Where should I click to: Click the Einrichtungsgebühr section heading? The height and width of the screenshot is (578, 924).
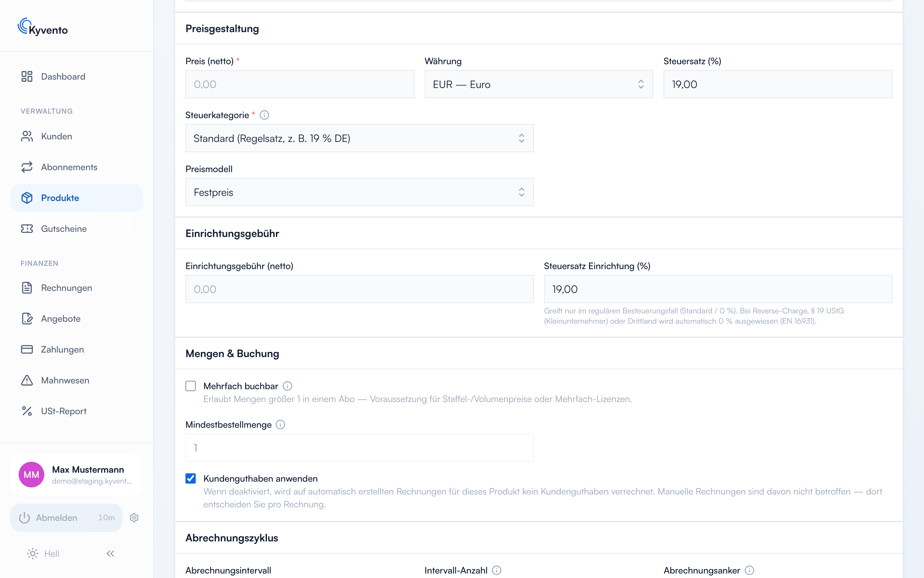pyautogui.click(x=232, y=233)
